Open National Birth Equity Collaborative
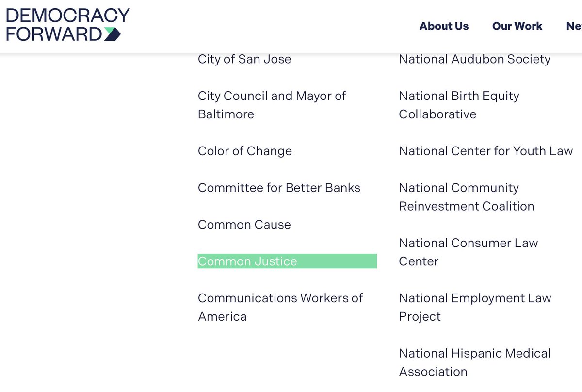The height and width of the screenshot is (392, 582). click(459, 105)
